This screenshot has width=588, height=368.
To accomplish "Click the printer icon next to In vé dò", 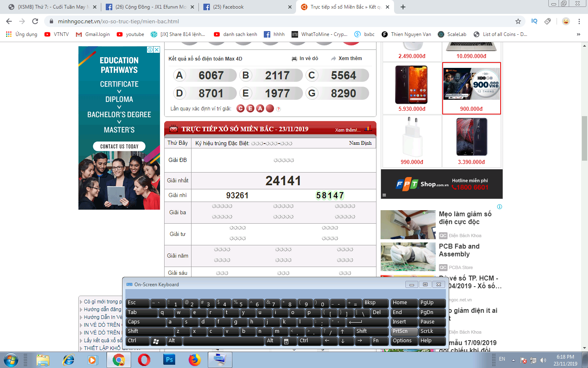I will tap(294, 58).
